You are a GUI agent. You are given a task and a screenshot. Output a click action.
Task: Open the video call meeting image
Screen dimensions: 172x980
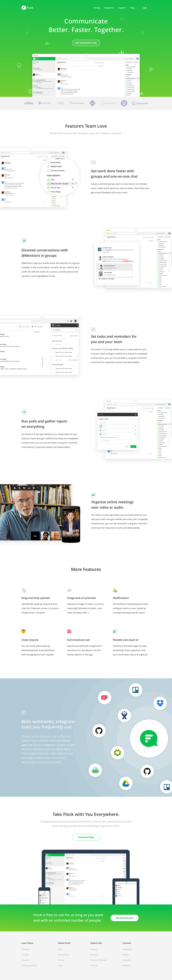click(40, 512)
